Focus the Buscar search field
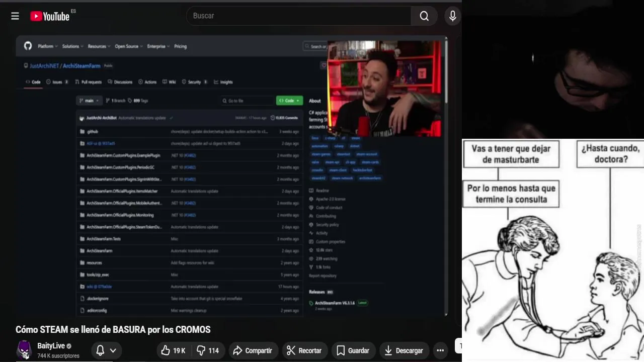 pos(299,16)
